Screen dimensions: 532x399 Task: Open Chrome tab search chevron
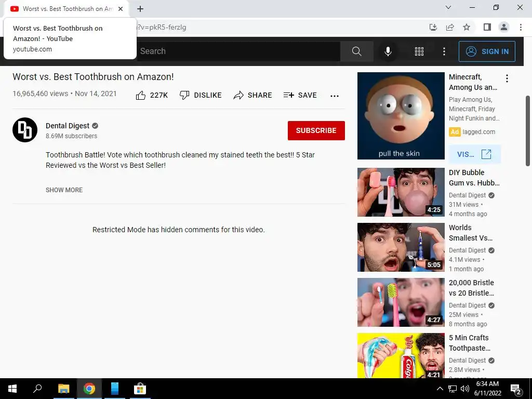448,7
